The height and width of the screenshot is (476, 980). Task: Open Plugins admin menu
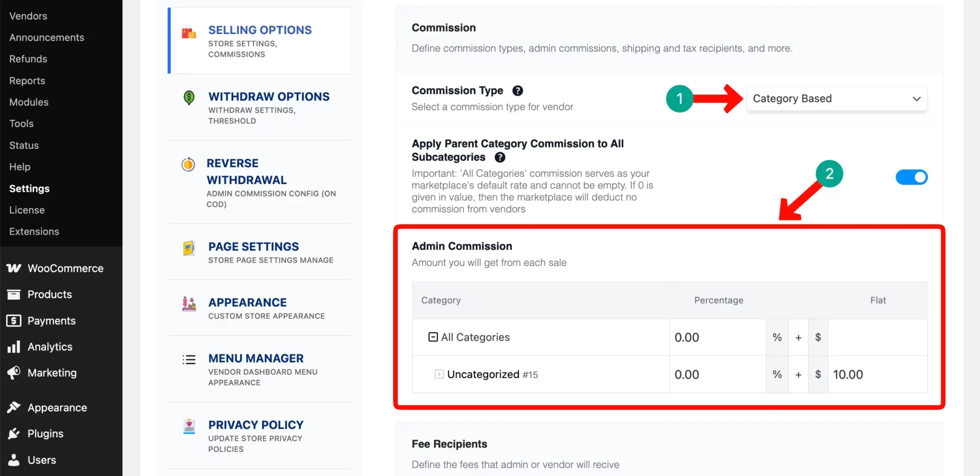61,434
